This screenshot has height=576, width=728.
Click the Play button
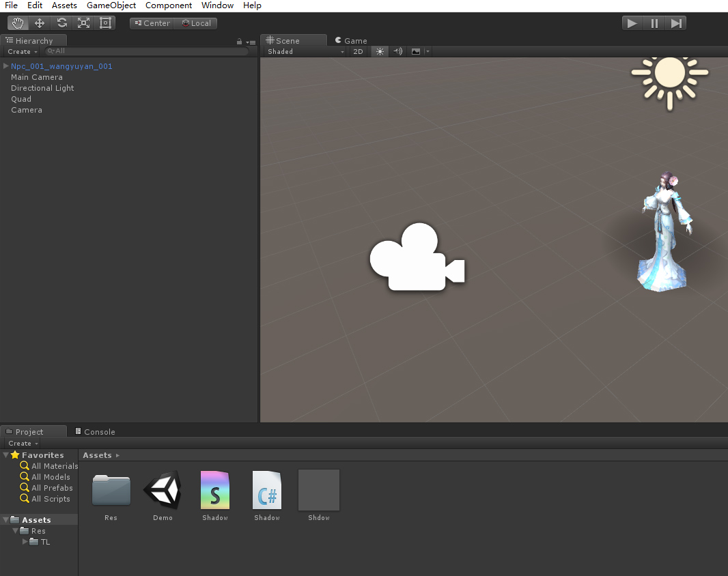(x=632, y=23)
